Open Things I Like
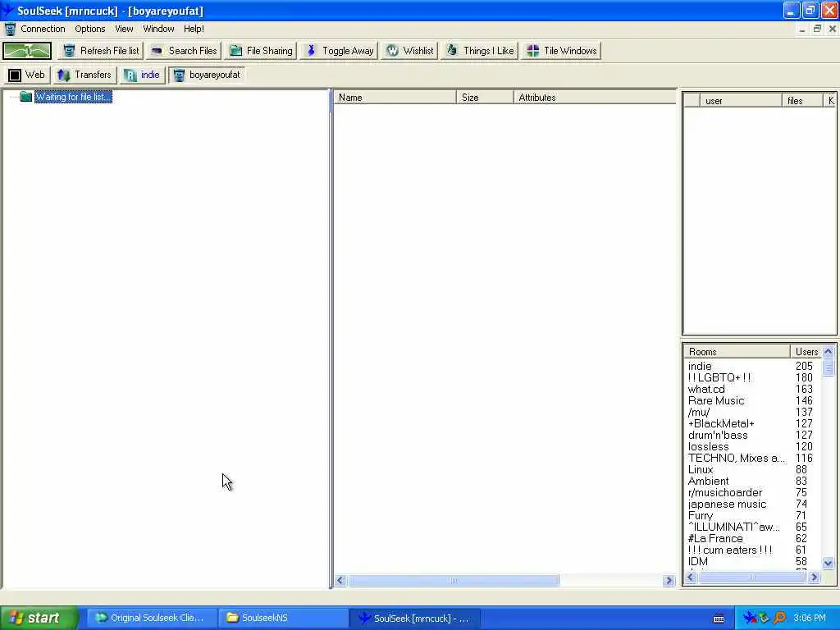This screenshot has height=630, width=840. 479,51
